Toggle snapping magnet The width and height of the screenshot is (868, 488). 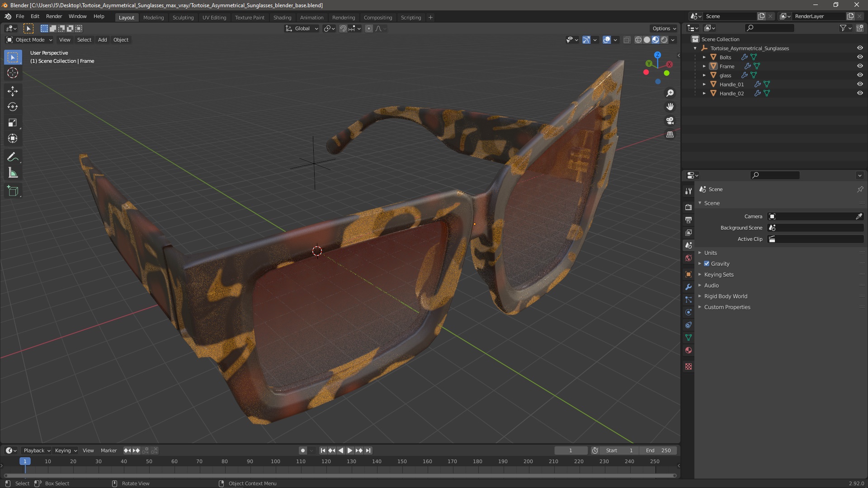pyautogui.click(x=343, y=28)
